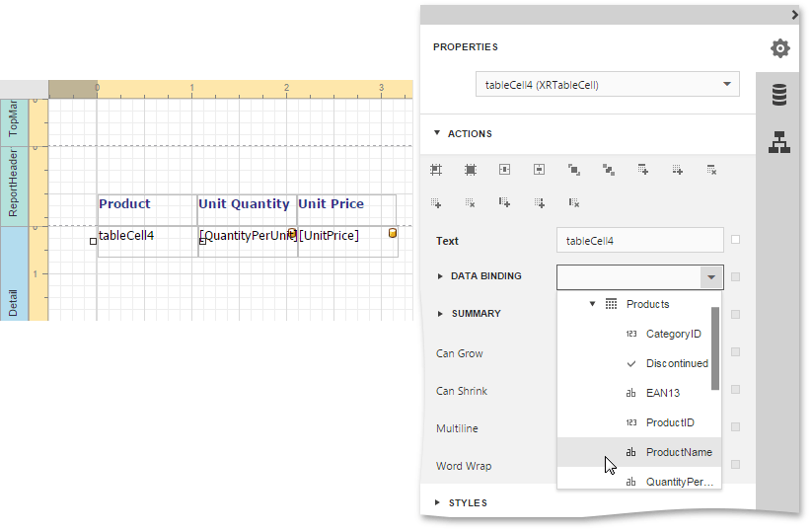This screenshot has width=812, height=532.
Task: Click the Delete Cell icon
Action: 471,202
